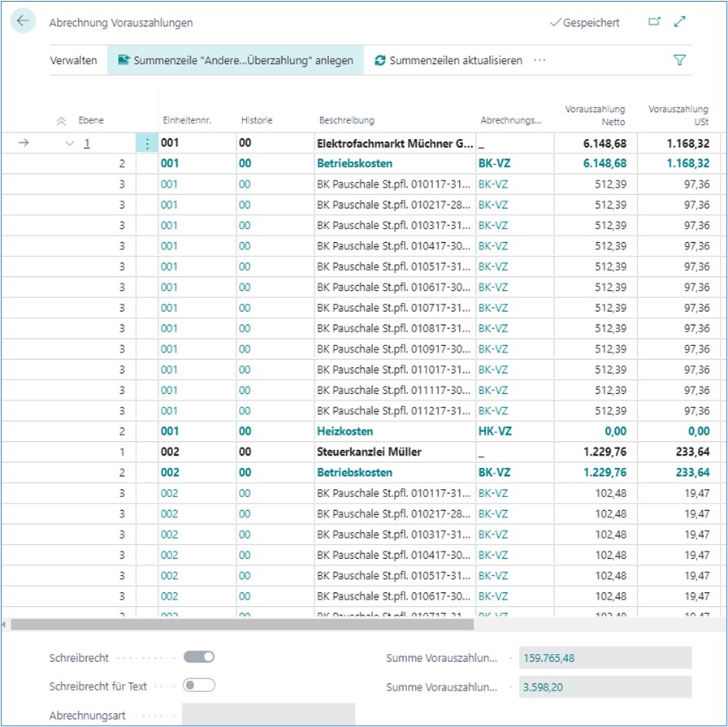Click the Abrechnungsart input field
728x727 pixels.
tap(268, 714)
